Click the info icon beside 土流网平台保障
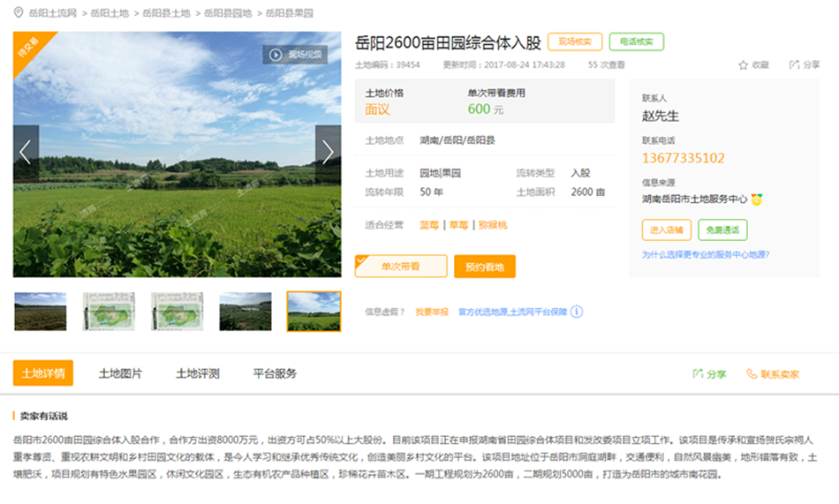This screenshot has width=839, height=504. pos(577,312)
